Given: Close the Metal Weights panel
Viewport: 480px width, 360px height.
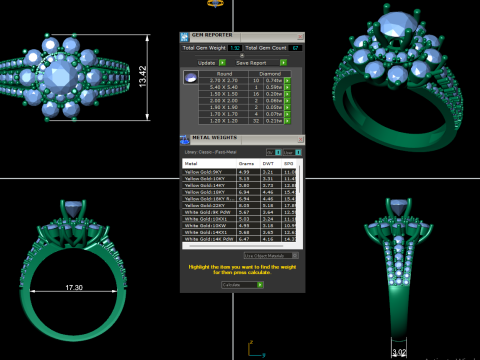Looking at the screenshot, I should [300, 139].
